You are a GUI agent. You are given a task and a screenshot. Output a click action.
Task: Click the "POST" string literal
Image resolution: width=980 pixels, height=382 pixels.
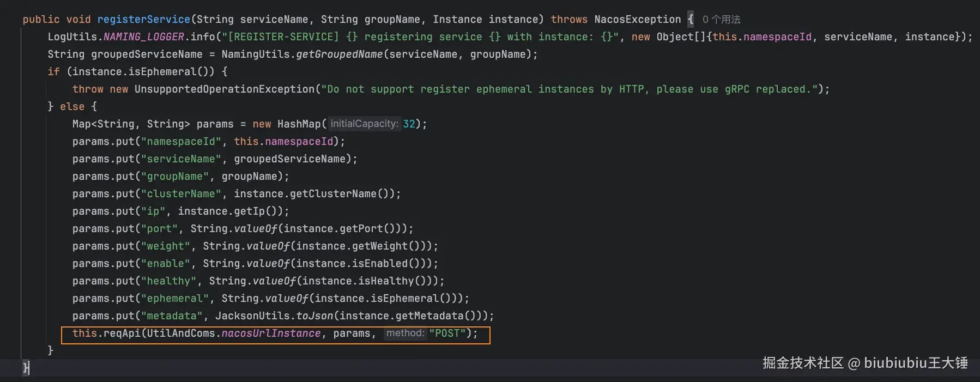tap(447, 334)
